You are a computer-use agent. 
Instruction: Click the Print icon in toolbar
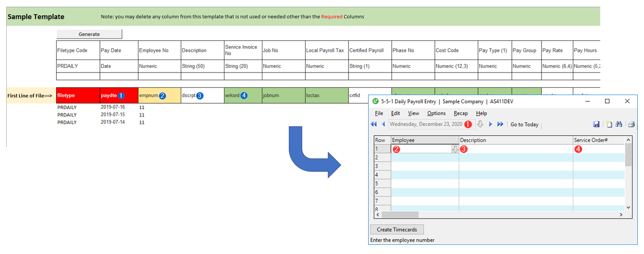631,124
